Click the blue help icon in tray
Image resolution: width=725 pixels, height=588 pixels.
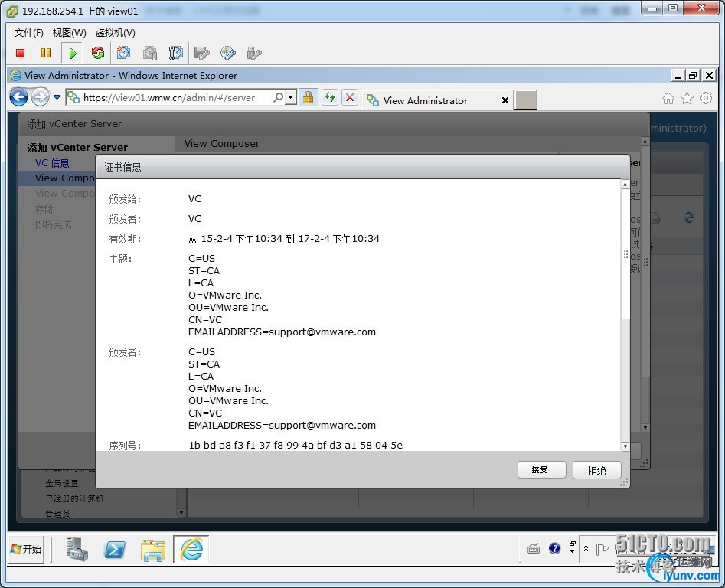pyautogui.click(x=555, y=549)
